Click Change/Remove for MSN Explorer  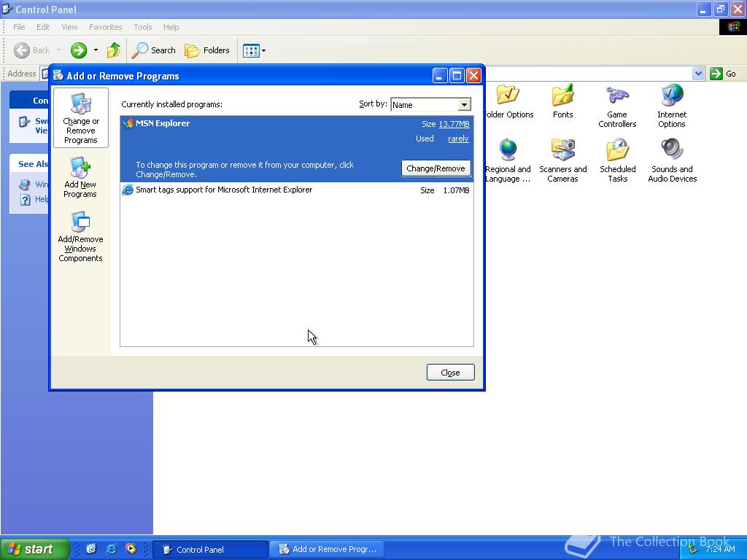coord(436,168)
